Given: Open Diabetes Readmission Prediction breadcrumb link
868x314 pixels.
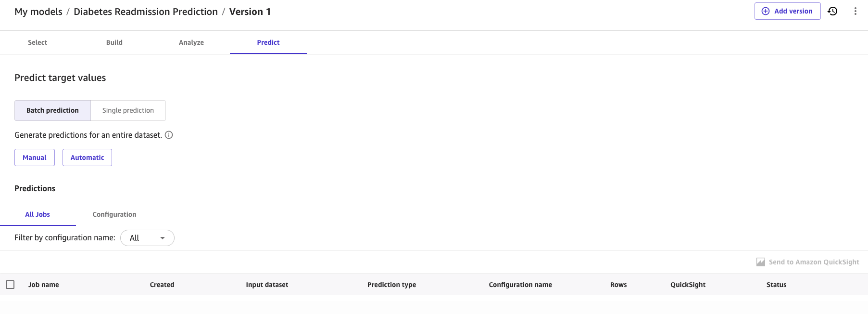Looking at the screenshot, I should coord(146,12).
